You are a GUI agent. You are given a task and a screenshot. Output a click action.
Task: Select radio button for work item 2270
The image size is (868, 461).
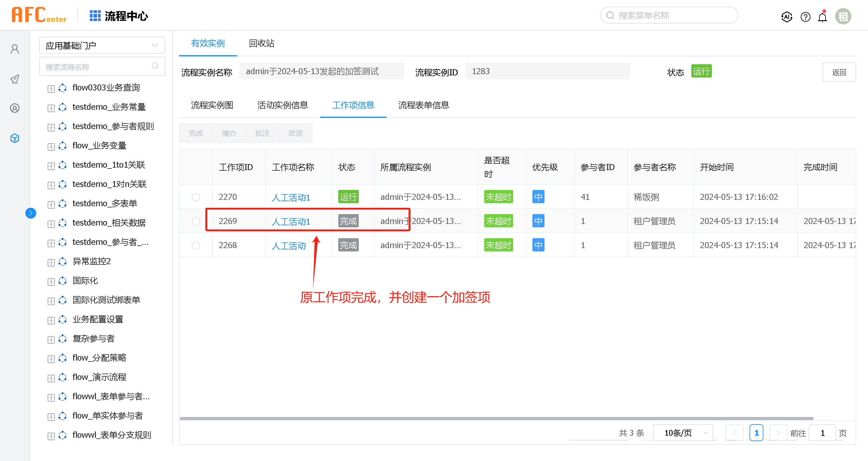(x=196, y=197)
